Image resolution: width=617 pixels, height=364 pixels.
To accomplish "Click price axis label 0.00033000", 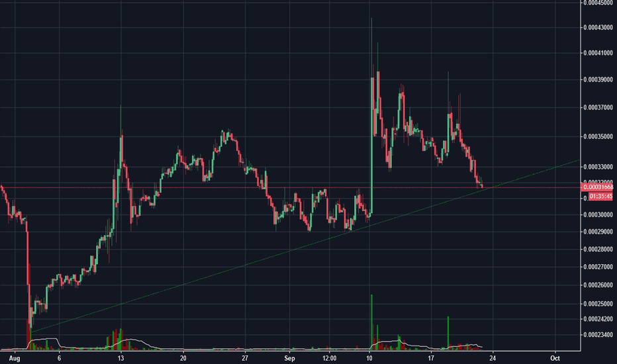I will (598, 167).
